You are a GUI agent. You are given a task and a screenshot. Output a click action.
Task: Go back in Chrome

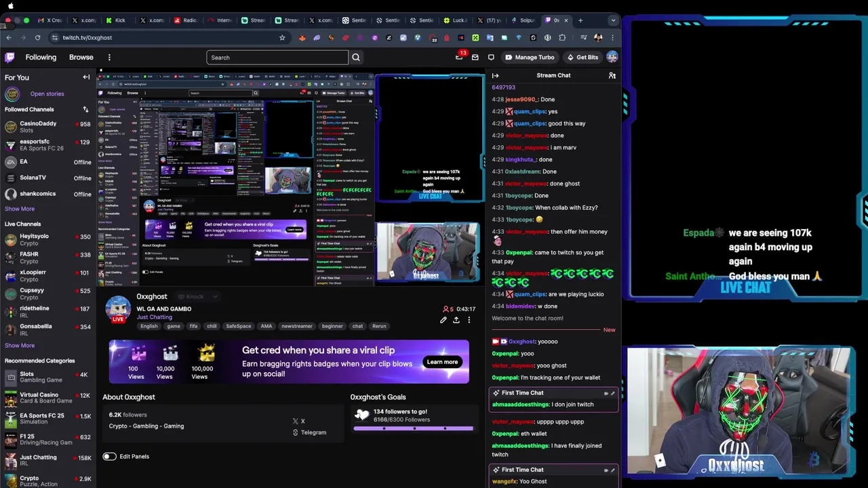pyautogui.click(x=9, y=38)
